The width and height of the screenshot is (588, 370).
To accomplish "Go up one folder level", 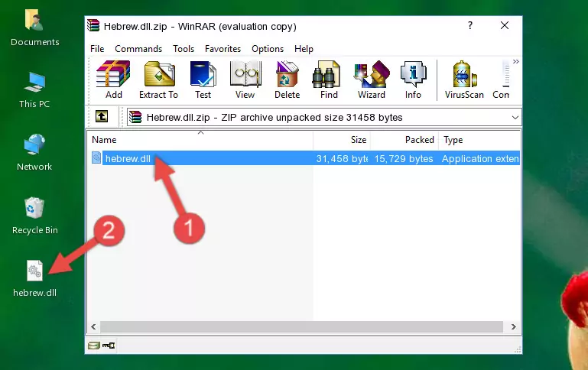I will 102,117.
